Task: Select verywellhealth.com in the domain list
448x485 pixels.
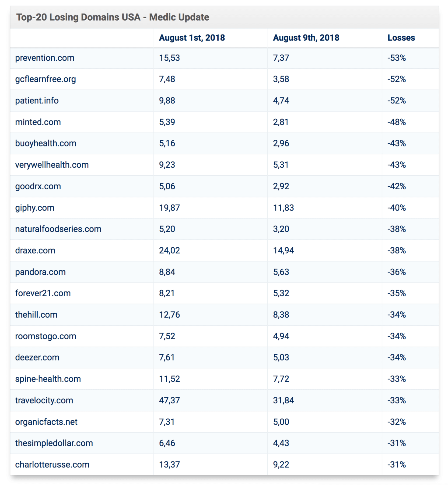Action: click(x=52, y=165)
